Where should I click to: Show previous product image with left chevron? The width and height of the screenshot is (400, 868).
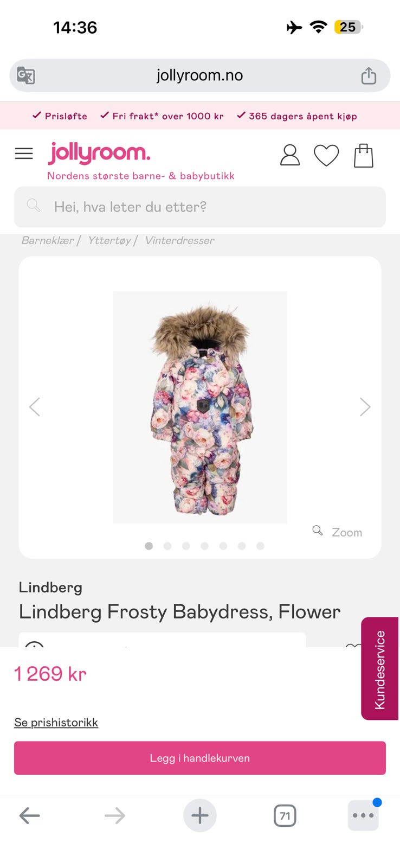pyautogui.click(x=35, y=407)
